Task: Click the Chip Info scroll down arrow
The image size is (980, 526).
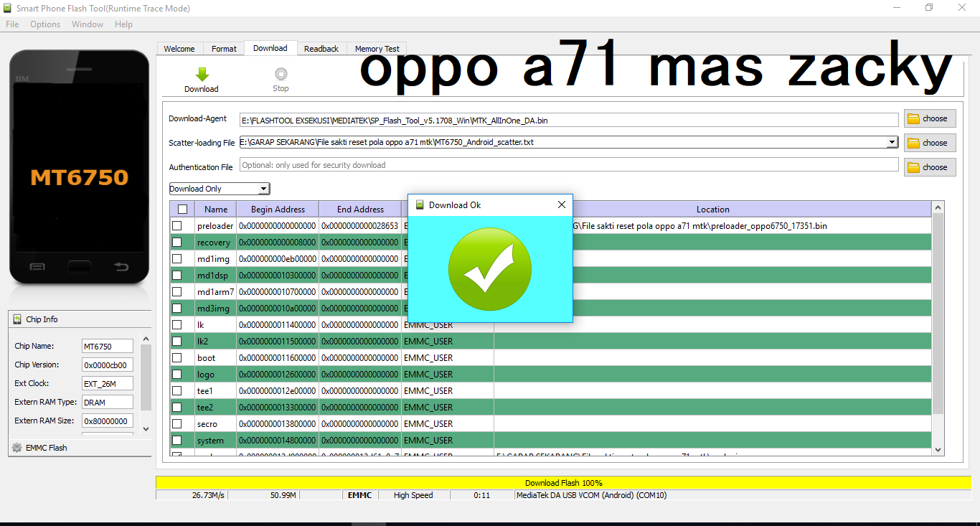Action: (x=146, y=429)
